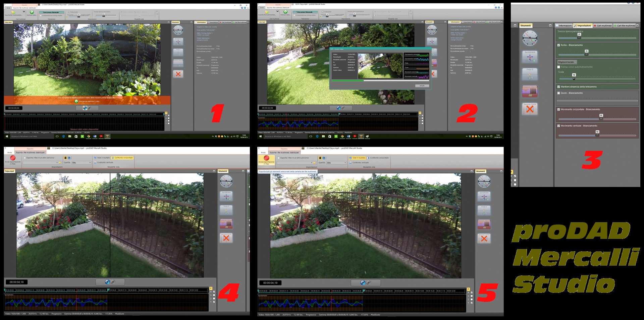In screenshot 3, click the Limitatore videocam gauge
The image size is (644, 320).
[530, 91]
